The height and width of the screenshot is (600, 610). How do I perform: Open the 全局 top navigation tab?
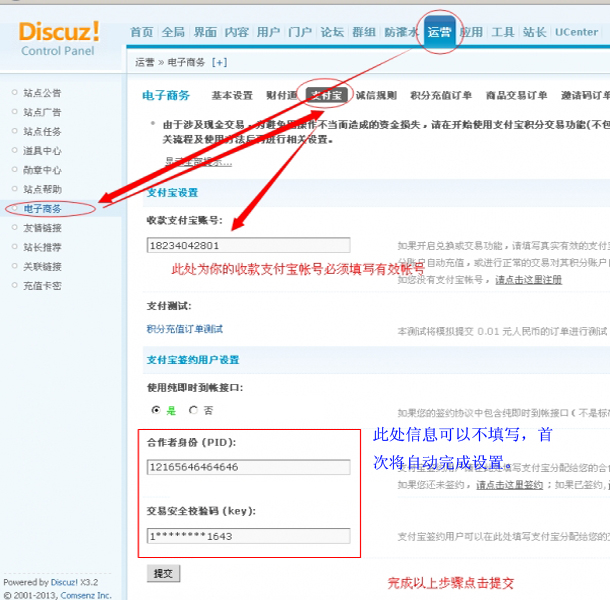click(x=173, y=32)
